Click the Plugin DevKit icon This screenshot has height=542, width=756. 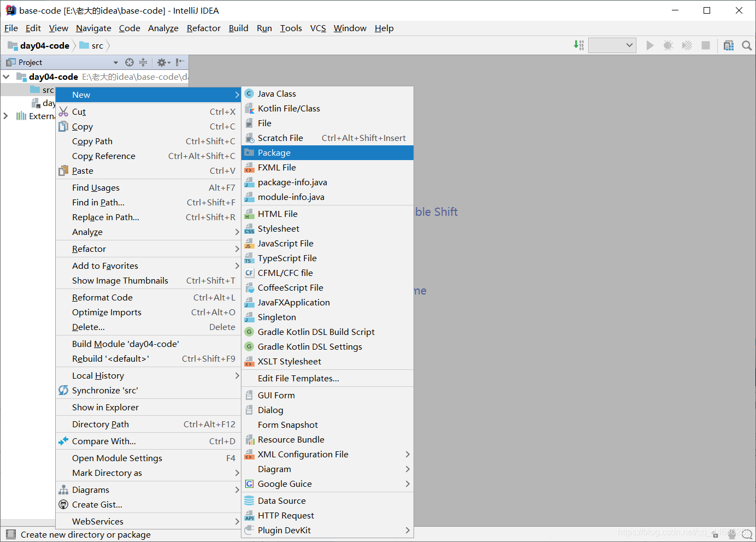point(249,531)
